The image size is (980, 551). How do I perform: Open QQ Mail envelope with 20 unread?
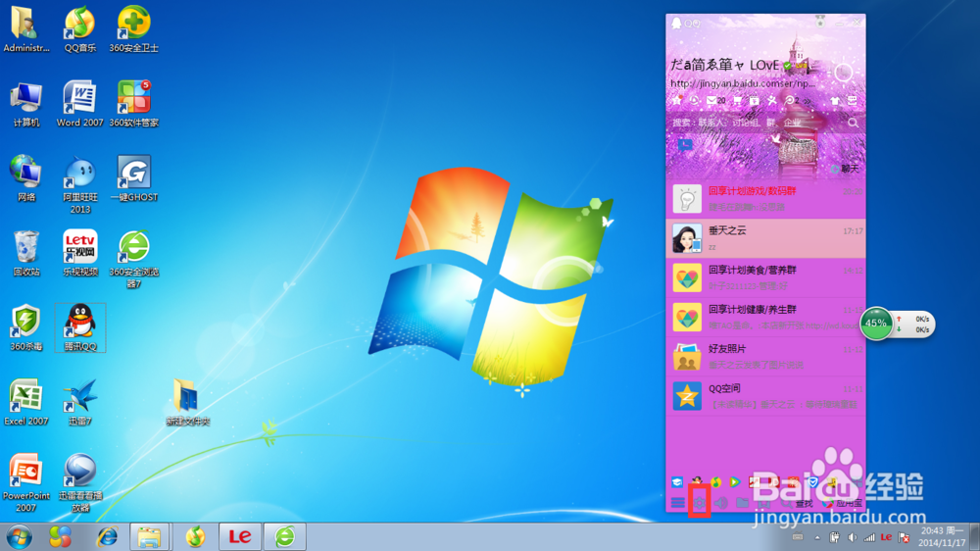(715, 100)
